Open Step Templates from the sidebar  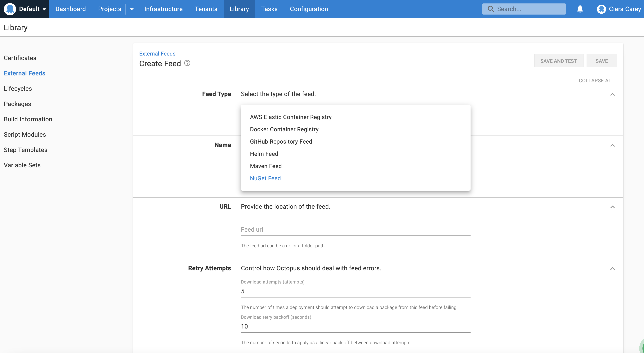[25, 150]
